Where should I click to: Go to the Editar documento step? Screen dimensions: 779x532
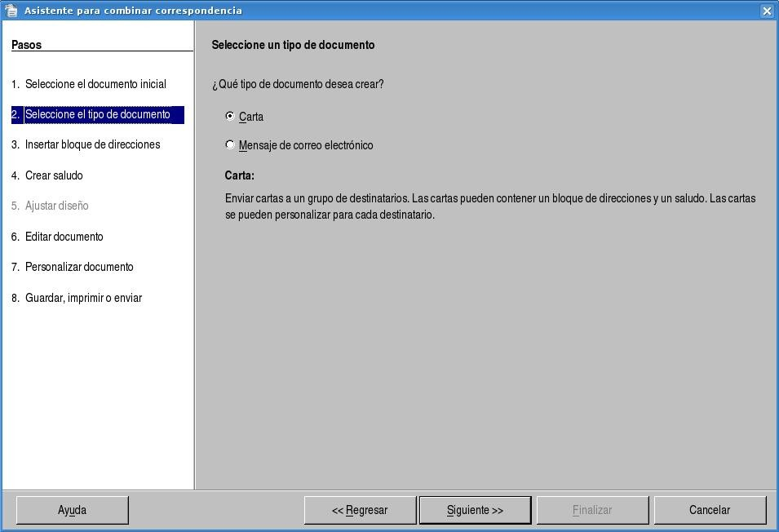[x=64, y=237]
